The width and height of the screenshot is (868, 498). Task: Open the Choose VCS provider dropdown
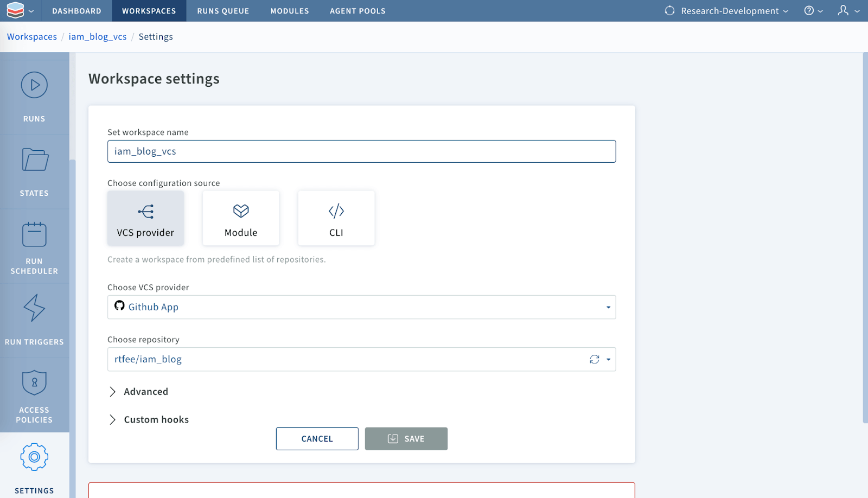point(361,307)
